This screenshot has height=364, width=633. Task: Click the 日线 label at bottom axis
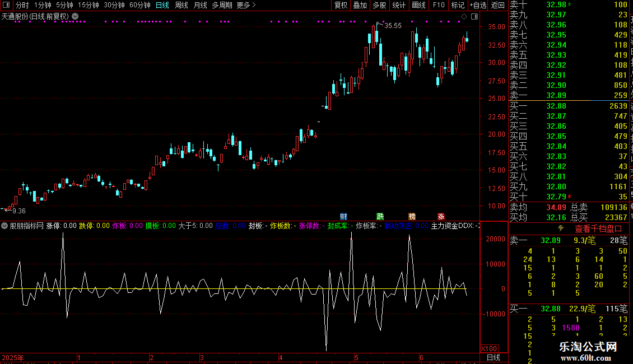494,357
